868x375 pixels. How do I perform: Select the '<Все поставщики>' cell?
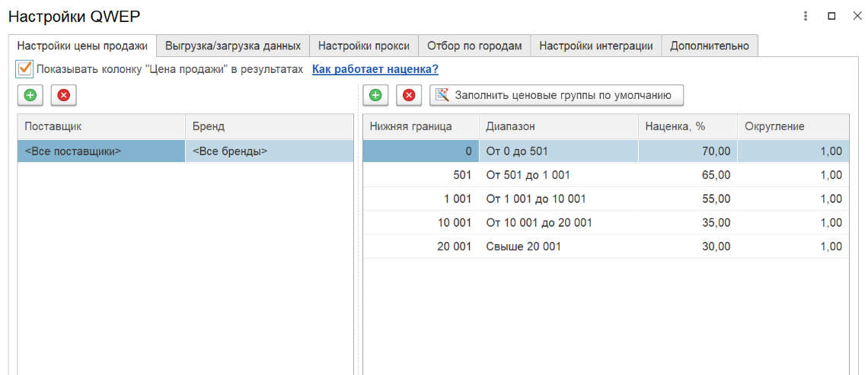[x=101, y=151]
